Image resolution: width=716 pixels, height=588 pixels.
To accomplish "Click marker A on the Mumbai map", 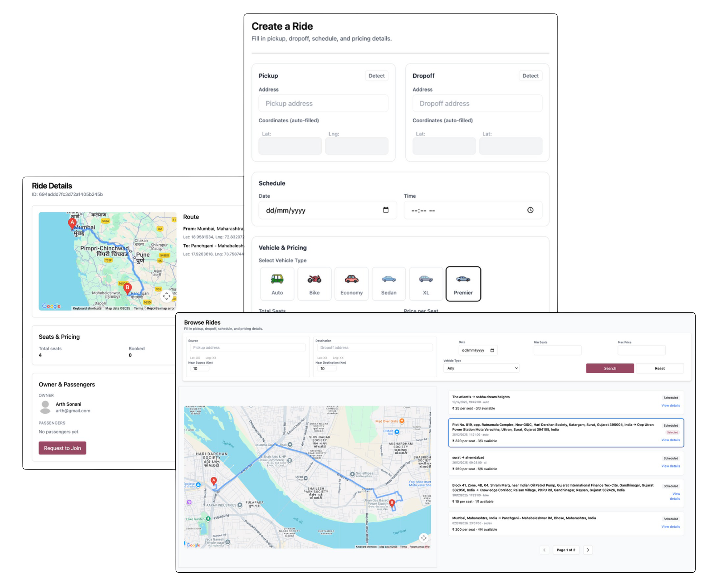I will (x=72, y=223).
